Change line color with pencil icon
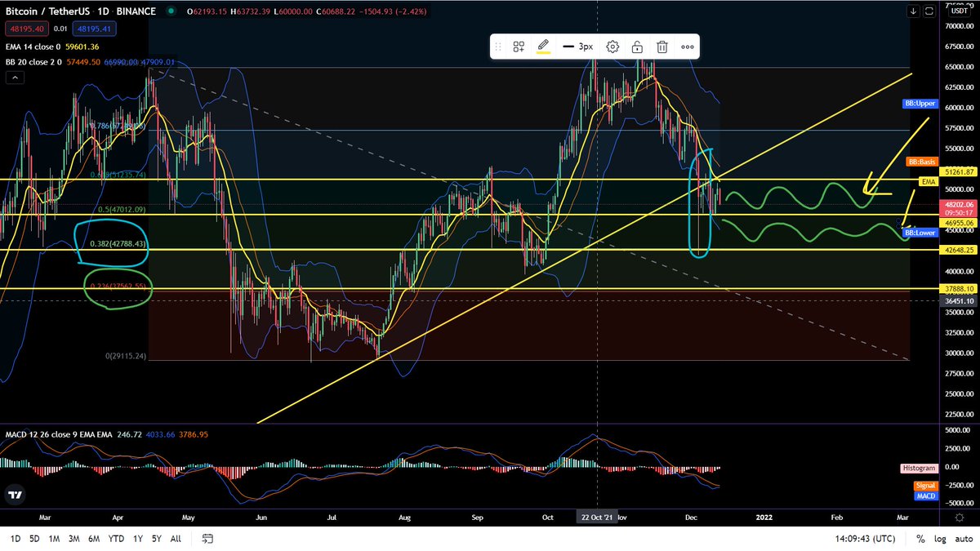This screenshot has width=980, height=551. pyautogui.click(x=542, y=47)
